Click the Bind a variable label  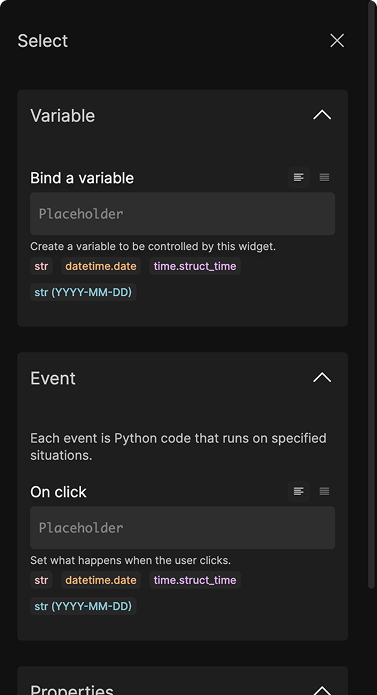(82, 178)
